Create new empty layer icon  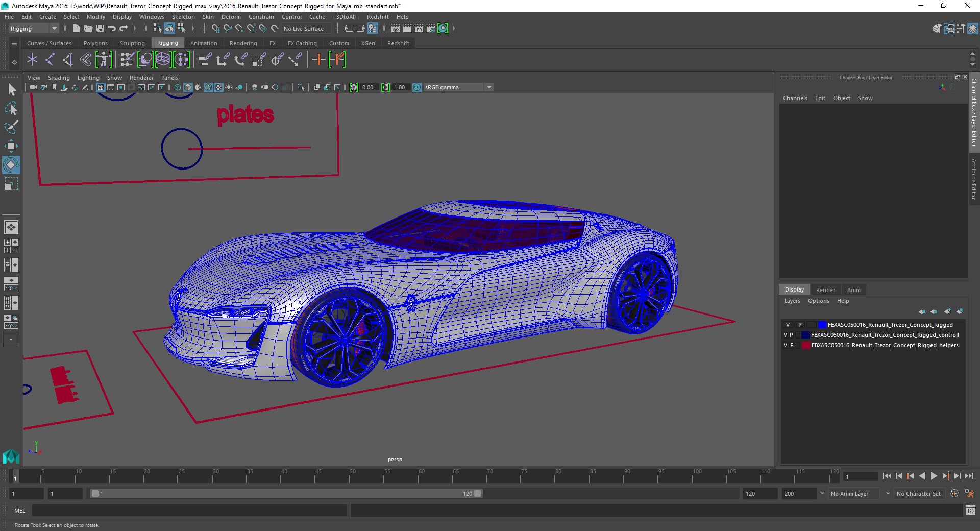(948, 311)
